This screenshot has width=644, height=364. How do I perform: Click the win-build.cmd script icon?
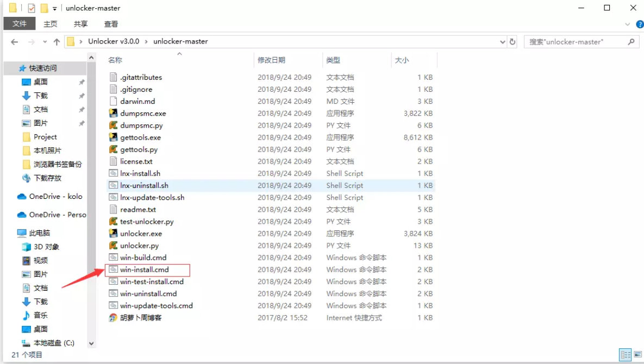(x=114, y=258)
